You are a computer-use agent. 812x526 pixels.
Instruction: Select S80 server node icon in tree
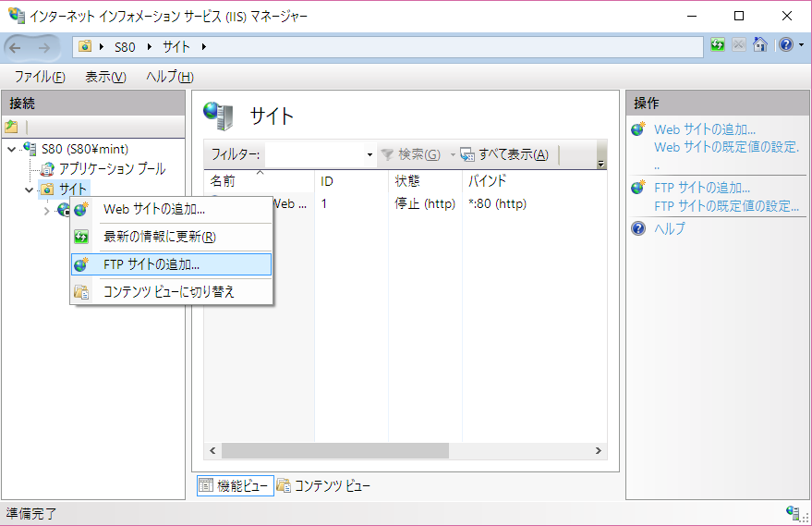(x=30, y=149)
